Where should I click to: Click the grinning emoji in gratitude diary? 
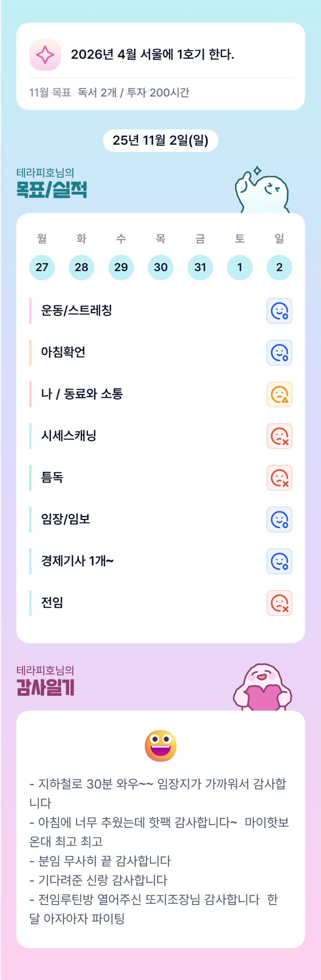(160, 745)
